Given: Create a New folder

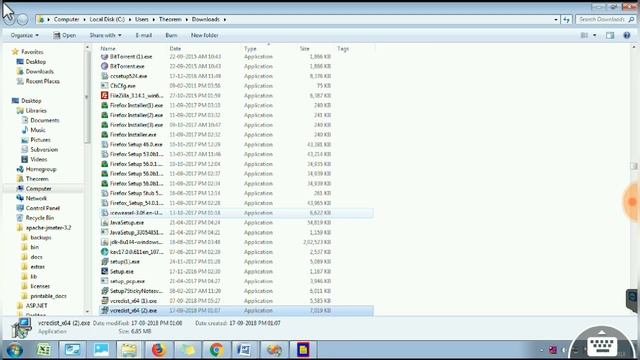Looking at the screenshot, I should tap(204, 36).
